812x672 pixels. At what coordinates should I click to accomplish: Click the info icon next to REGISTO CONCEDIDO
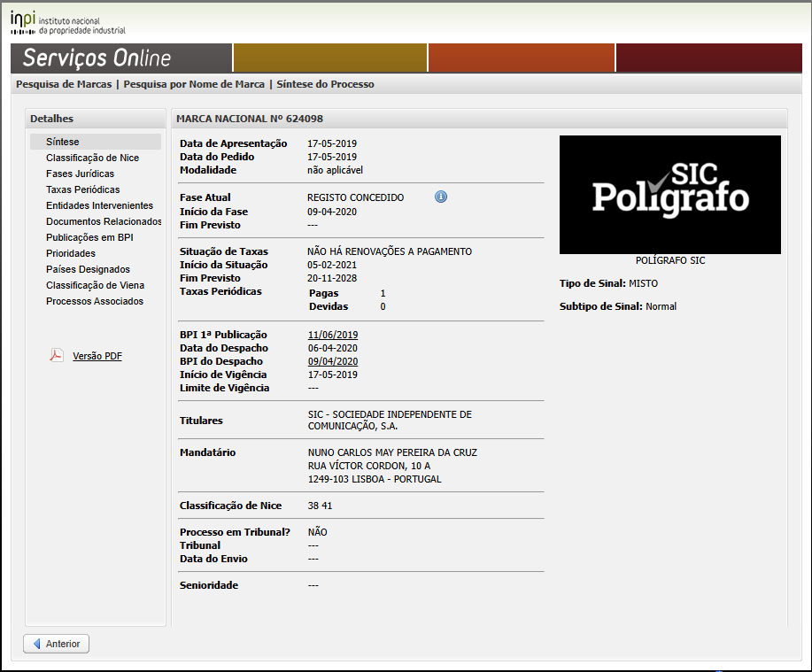coord(441,197)
